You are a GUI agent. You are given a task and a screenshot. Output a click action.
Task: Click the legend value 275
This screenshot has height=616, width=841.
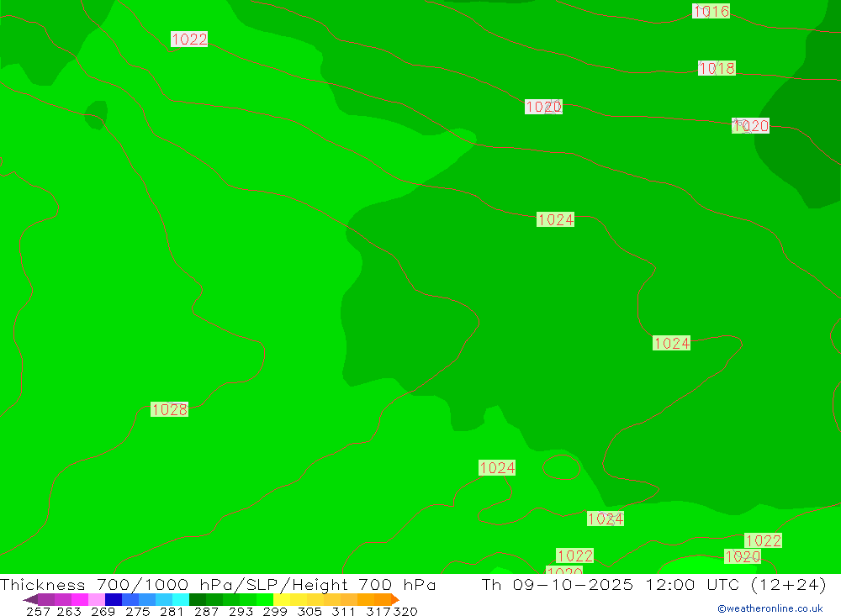pos(137,611)
